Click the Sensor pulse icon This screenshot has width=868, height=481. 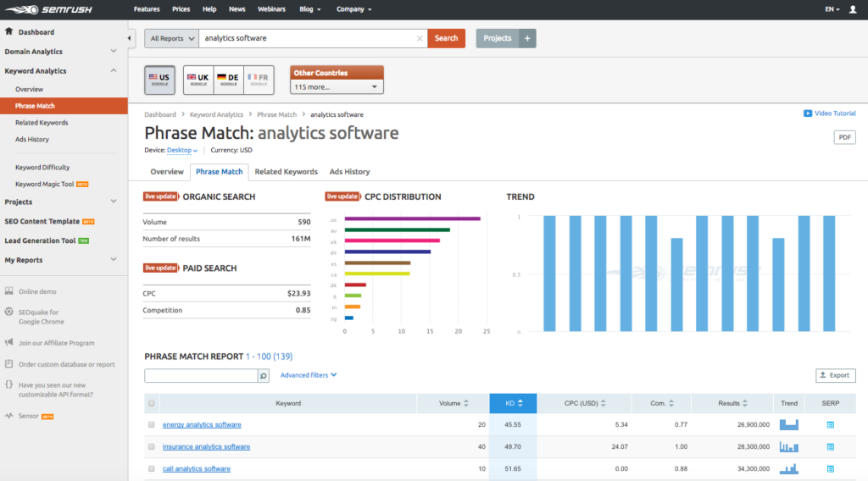(x=8, y=416)
